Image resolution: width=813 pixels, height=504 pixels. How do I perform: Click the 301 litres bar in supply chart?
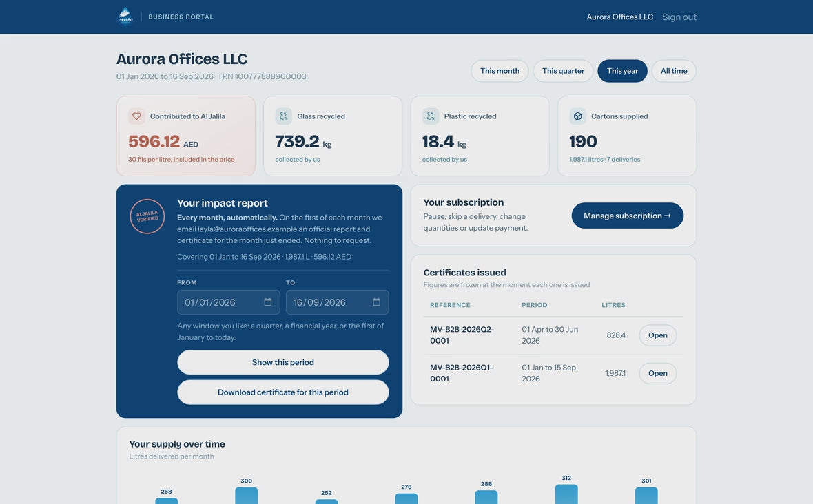(x=646, y=496)
